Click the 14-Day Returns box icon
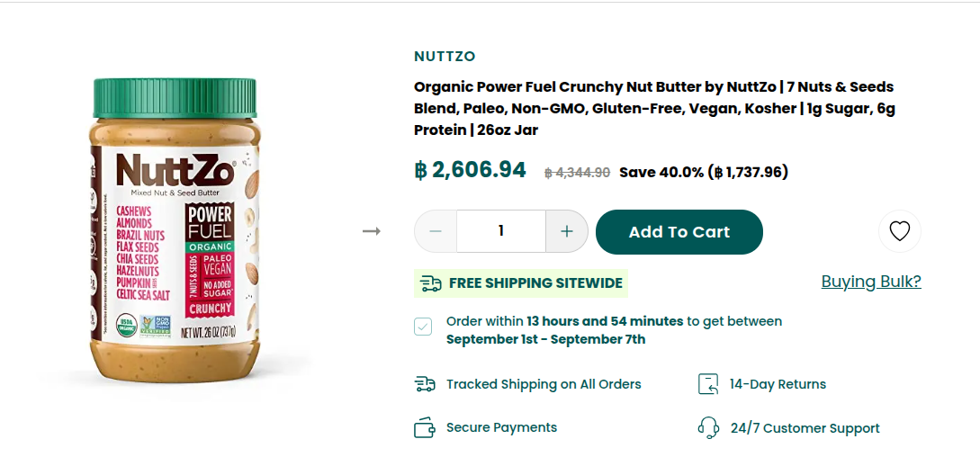 (708, 384)
